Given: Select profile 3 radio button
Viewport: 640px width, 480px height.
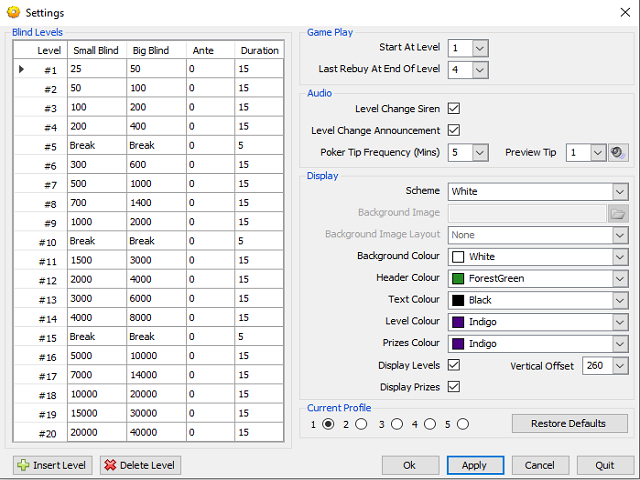Looking at the screenshot, I should (x=397, y=424).
